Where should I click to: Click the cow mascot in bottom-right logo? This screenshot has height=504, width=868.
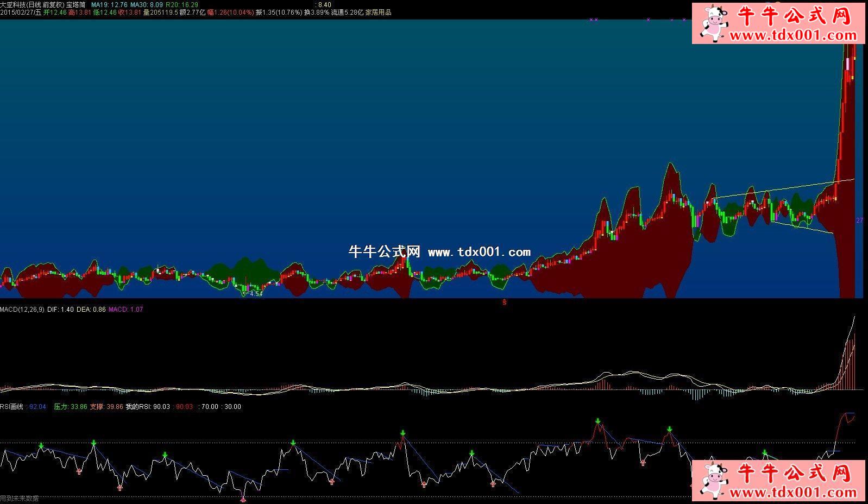click(714, 480)
